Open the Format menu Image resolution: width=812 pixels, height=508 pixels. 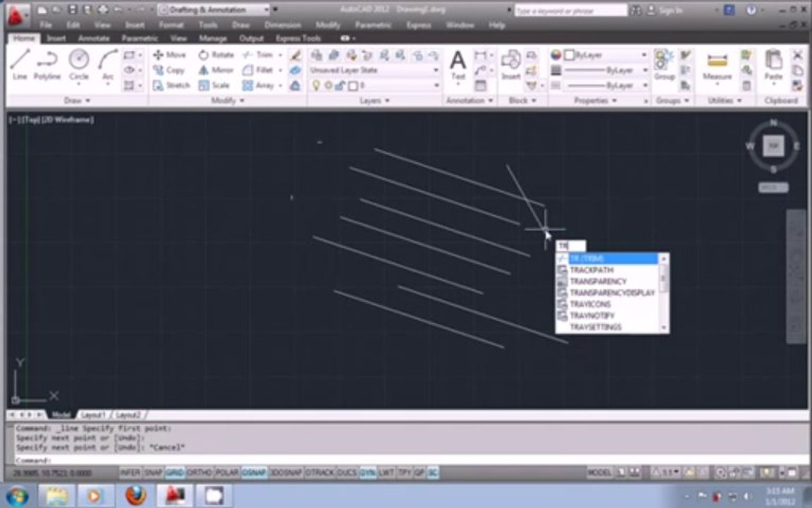[x=171, y=25]
